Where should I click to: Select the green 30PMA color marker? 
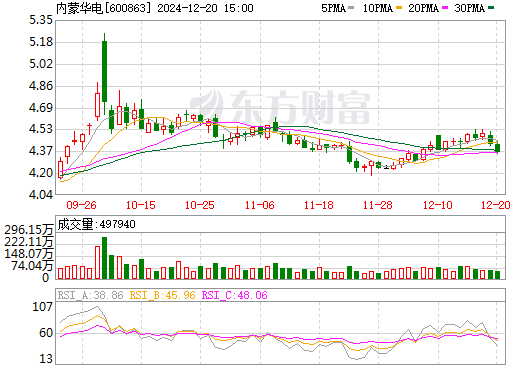coord(491,8)
